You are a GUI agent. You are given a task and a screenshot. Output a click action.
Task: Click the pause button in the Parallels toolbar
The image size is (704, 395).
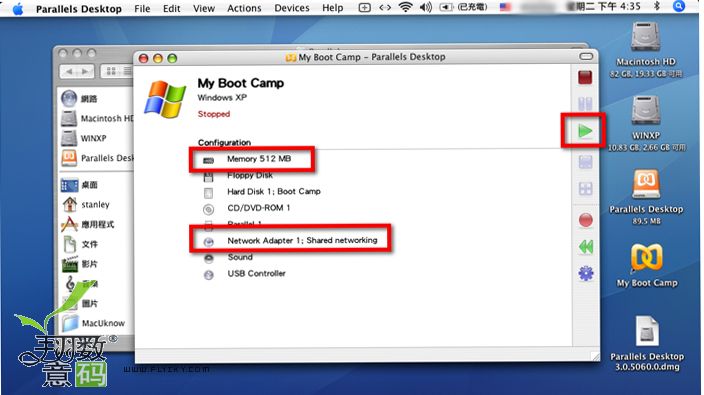[x=585, y=104]
